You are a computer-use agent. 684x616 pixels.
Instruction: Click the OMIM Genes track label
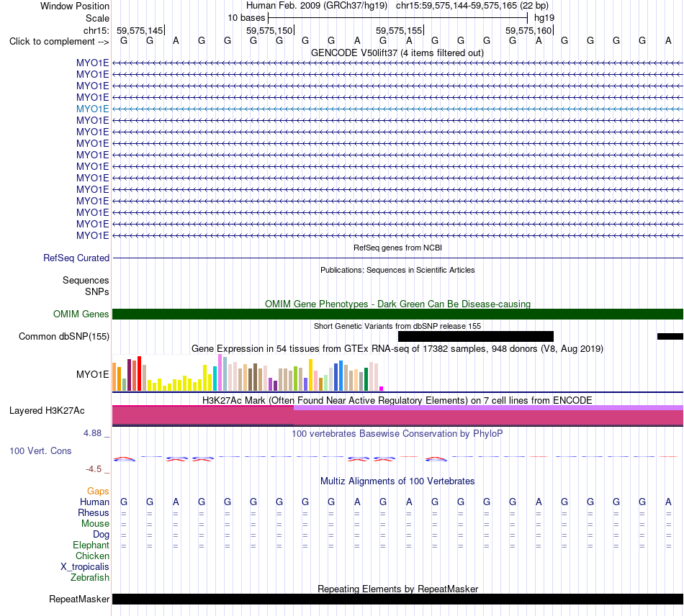pyautogui.click(x=81, y=314)
